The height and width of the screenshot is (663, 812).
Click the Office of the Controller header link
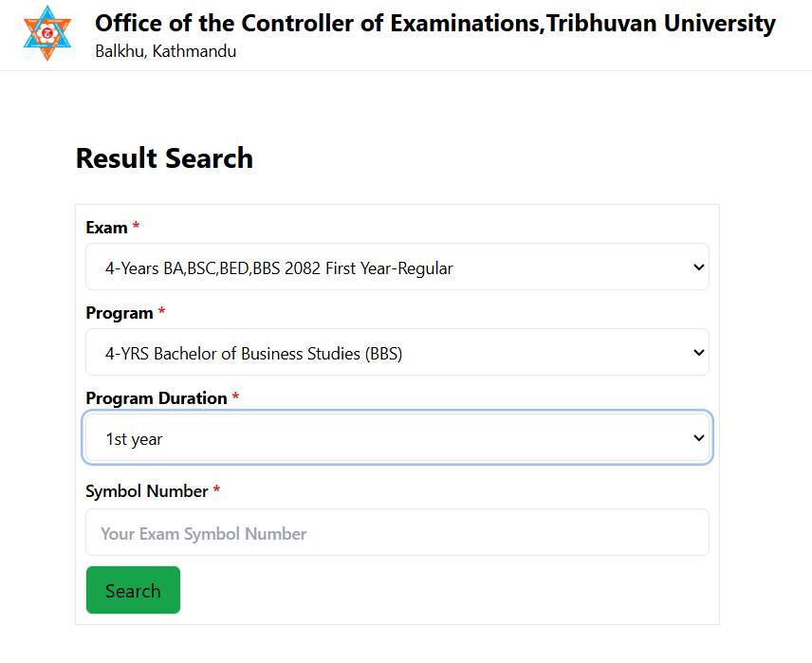coord(434,23)
